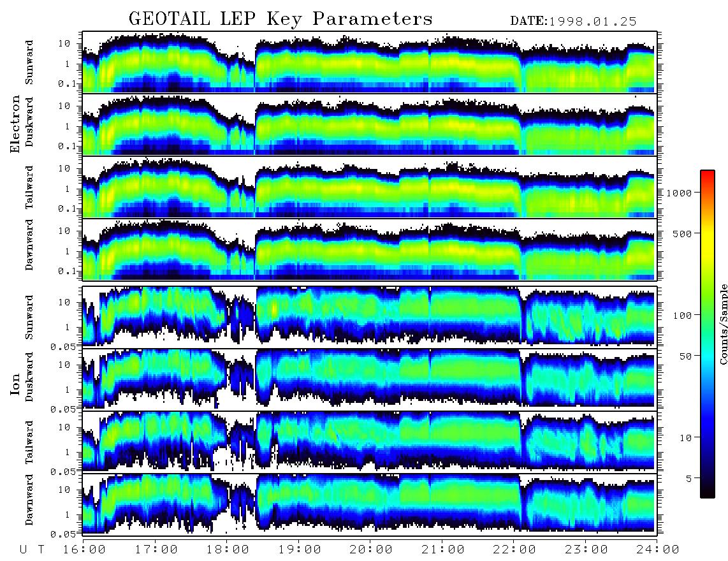Click the vertical "Ion" group label

click(15, 384)
